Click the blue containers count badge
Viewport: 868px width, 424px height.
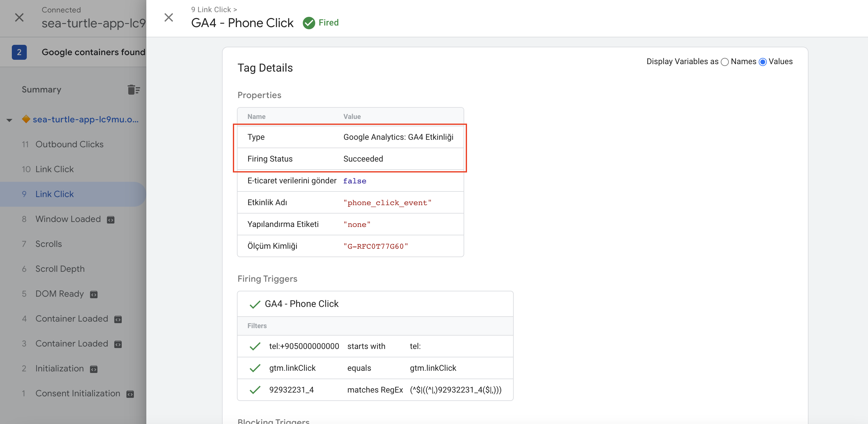tap(19, 52)
